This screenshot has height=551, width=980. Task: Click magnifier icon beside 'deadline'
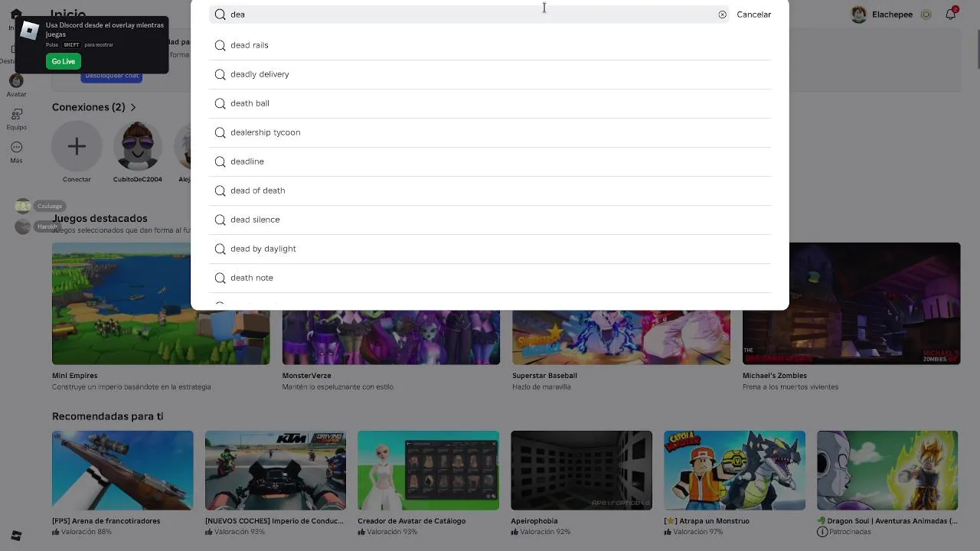220,161
